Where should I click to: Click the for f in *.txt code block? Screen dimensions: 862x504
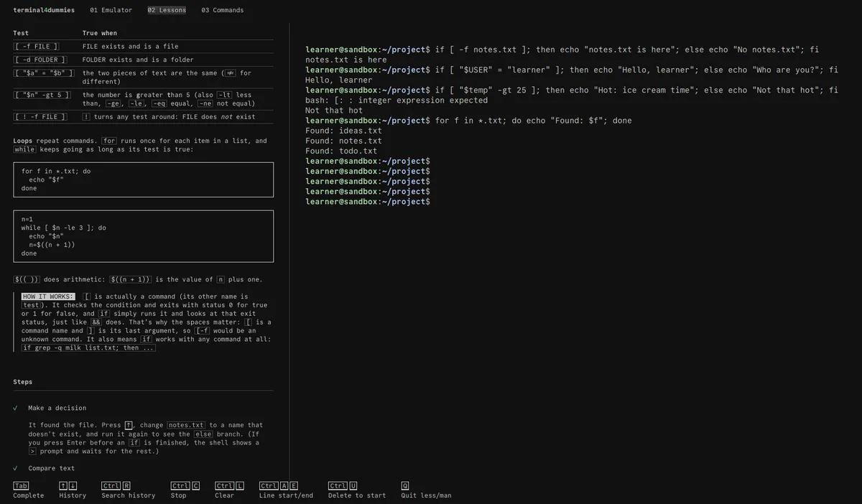143,179
